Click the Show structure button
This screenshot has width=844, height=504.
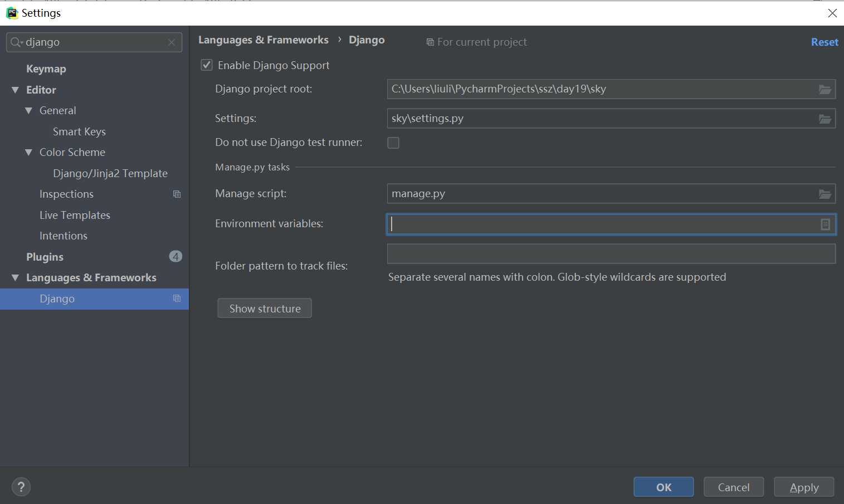[265, 309]
